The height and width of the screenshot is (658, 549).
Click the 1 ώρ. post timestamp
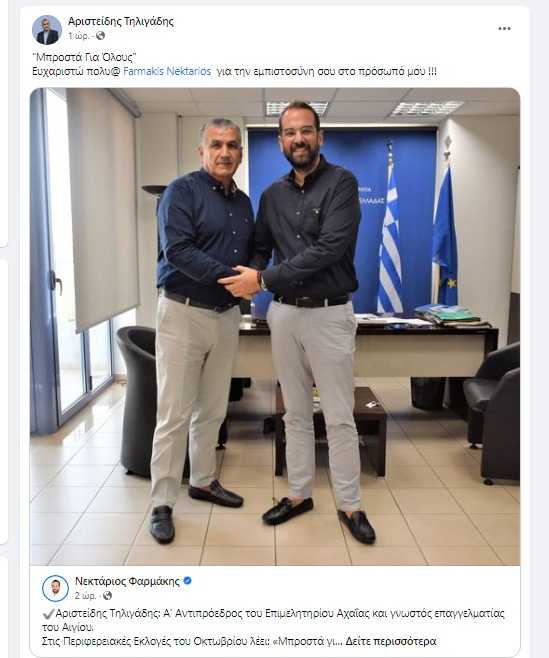point(78,37)
